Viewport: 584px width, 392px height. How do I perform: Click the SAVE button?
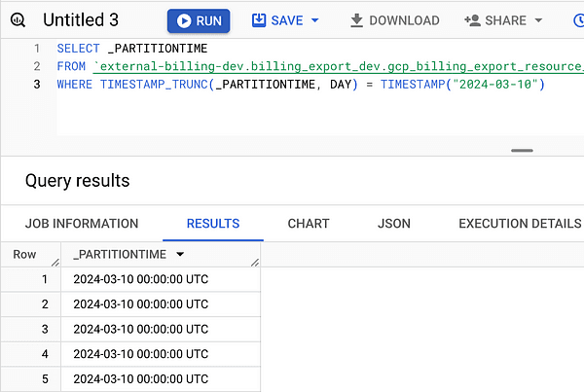point(285,20)
